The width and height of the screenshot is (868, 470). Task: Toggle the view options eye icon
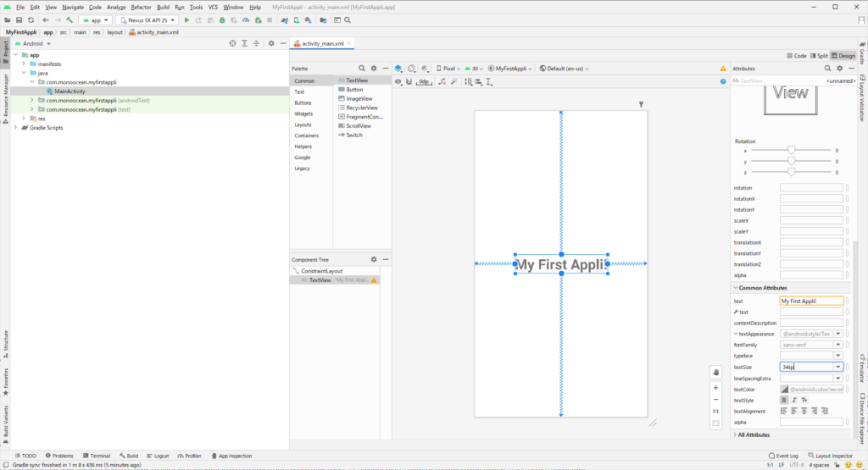pyautogui.click(x=398, y=82)
